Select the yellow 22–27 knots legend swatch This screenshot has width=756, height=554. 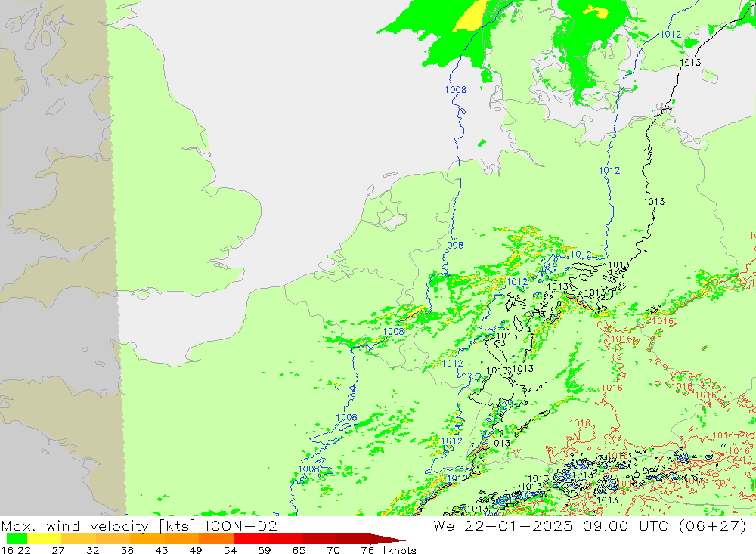(x=45, y=539)
